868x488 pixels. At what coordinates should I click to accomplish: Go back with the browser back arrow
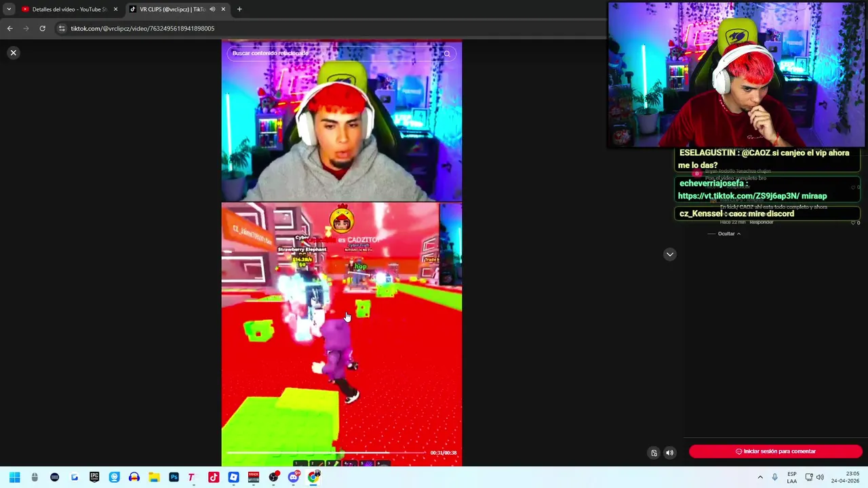click(x=9, y=28)
